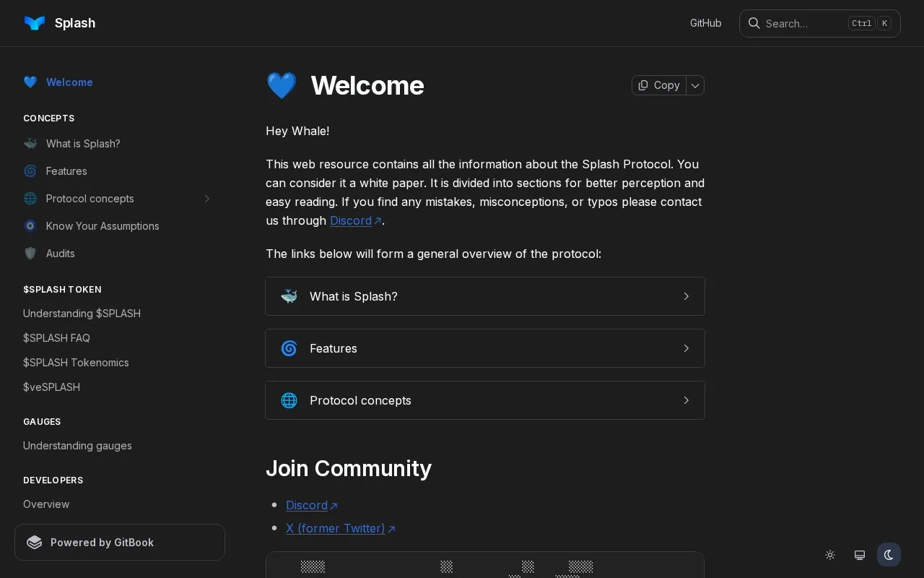
Task: Open the GitHub link in header
Action: click(706, 23)
